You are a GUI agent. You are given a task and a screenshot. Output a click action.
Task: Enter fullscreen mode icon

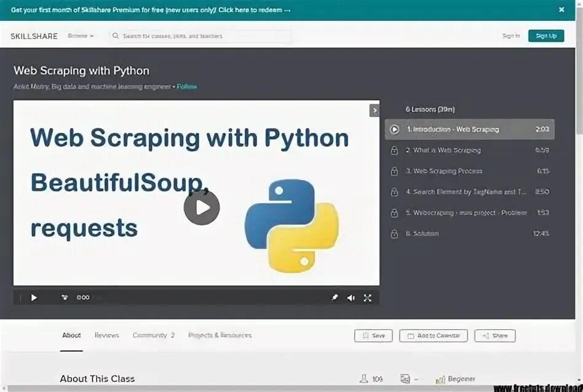click(367, 297)
